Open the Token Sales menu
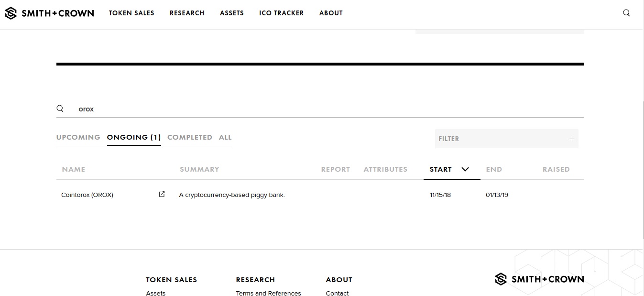 point(131,13)
